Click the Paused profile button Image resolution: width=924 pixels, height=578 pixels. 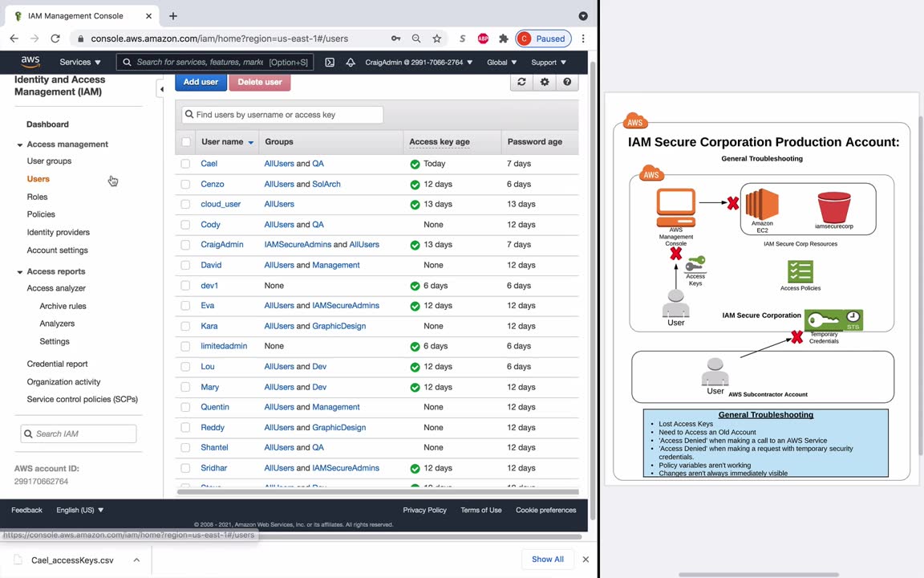pos(543,39)
